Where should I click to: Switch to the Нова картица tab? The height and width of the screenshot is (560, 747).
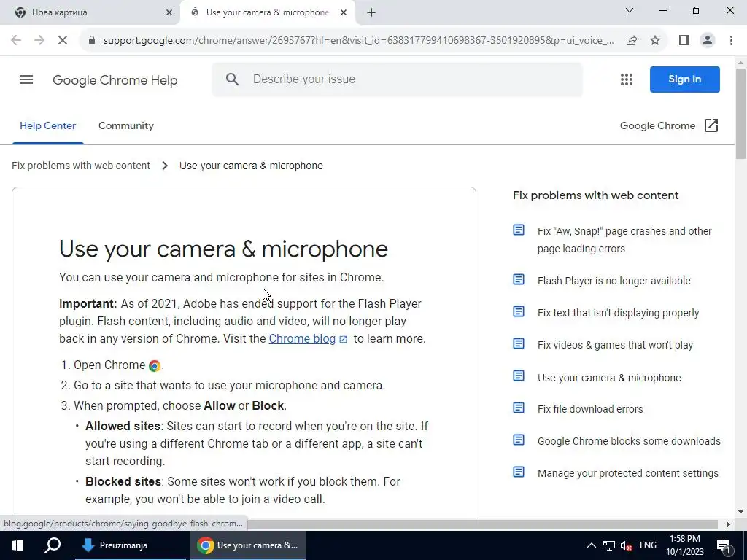coord(90,12)
